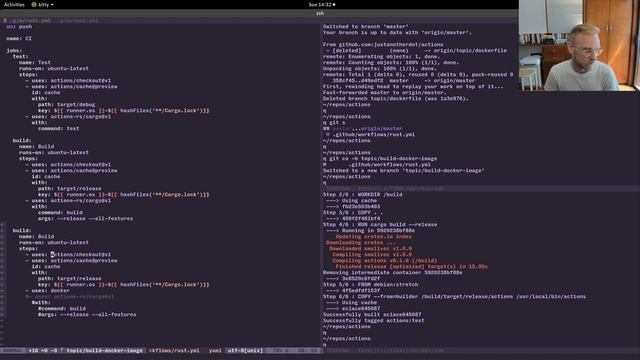Open the Sun 14:32 clock menu

click(x=322, y=4)
